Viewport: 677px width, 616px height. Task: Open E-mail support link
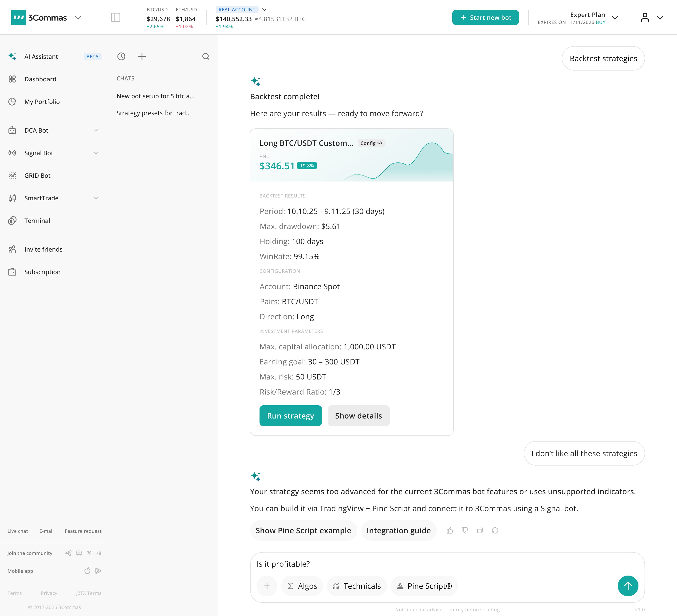tap(46, 531)
